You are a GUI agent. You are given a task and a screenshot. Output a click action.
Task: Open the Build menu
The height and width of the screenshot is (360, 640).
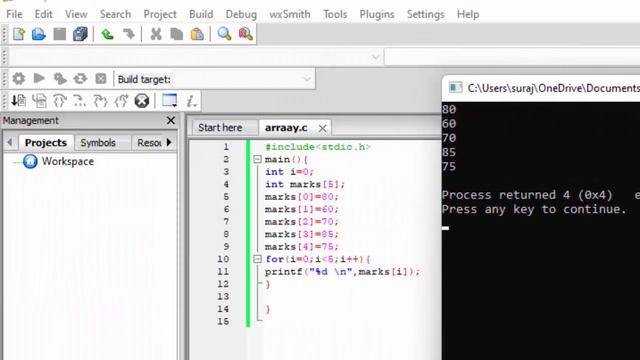201,14
